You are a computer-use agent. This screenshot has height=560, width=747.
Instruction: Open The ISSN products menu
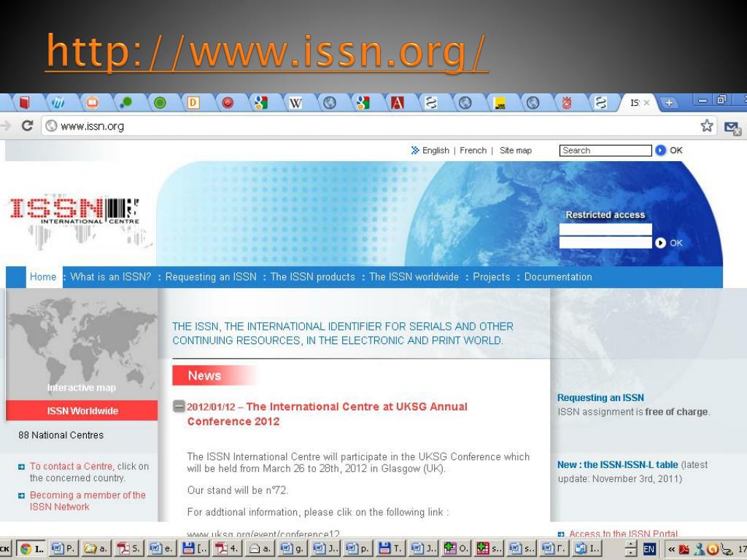click(312, 276)
